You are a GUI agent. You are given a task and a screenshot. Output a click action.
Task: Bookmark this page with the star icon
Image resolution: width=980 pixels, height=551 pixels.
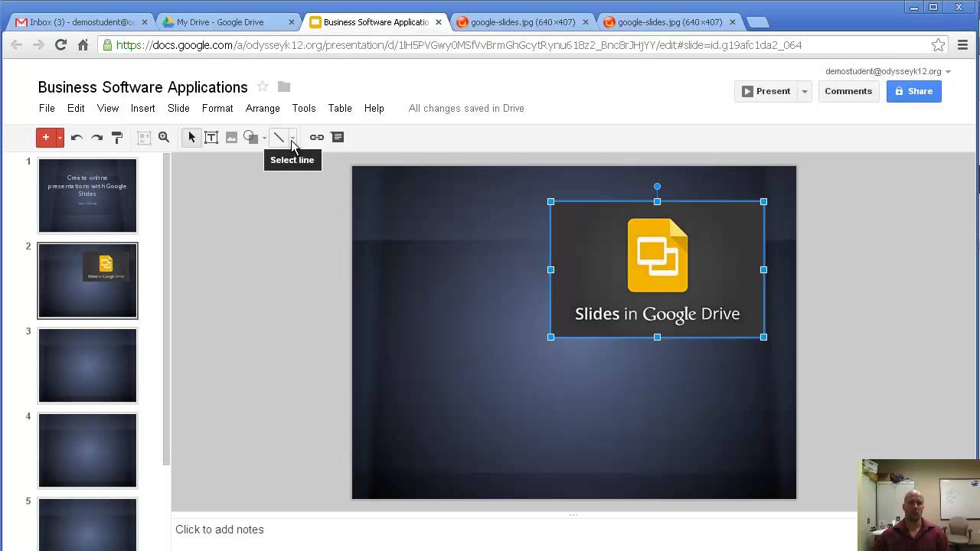(x=938, y=45)
